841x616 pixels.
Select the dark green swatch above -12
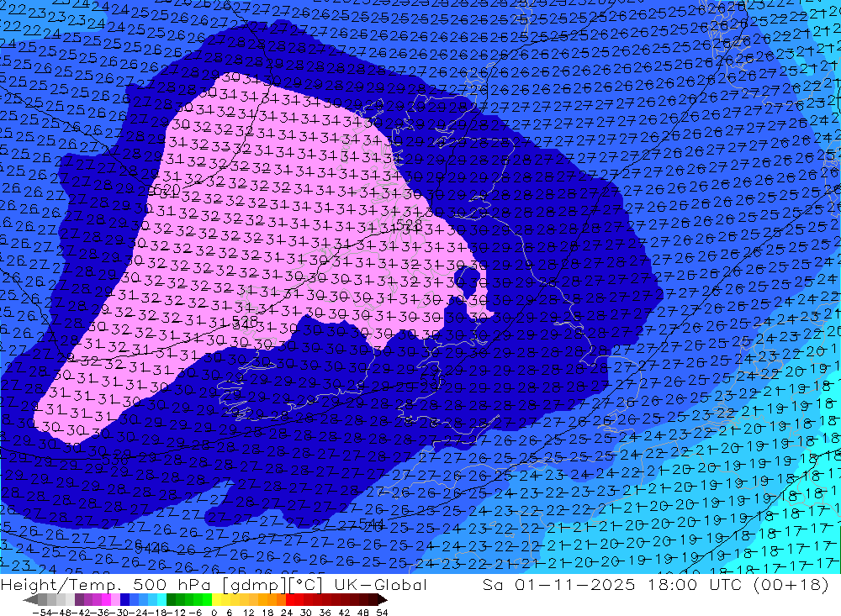click(x=171, y=600)
